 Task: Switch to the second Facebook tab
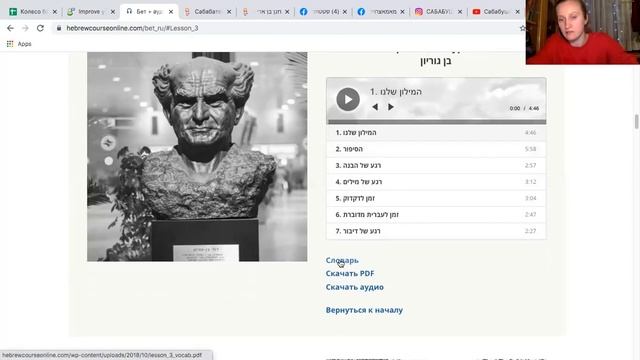(380, 12)
